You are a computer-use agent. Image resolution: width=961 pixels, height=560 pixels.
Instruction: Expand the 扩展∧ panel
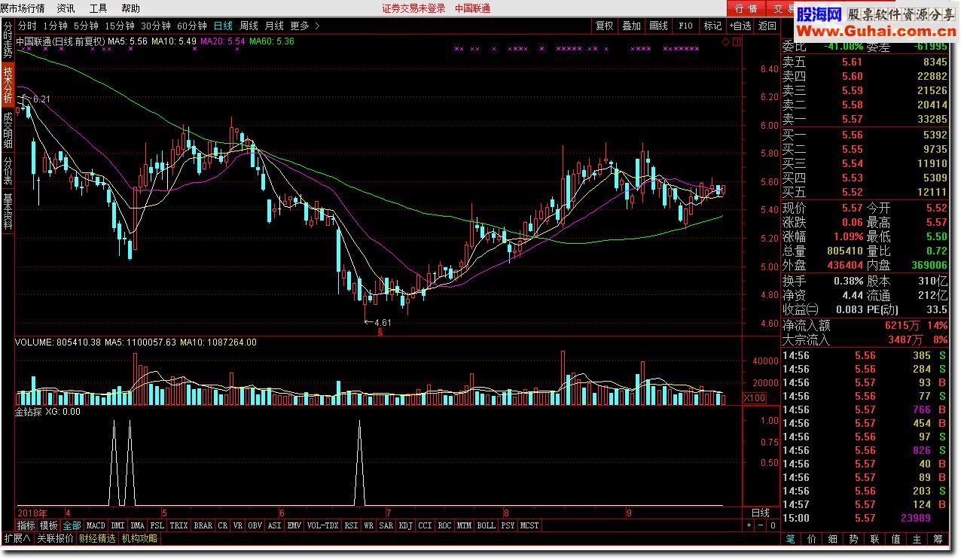click(x=17, y=538)
